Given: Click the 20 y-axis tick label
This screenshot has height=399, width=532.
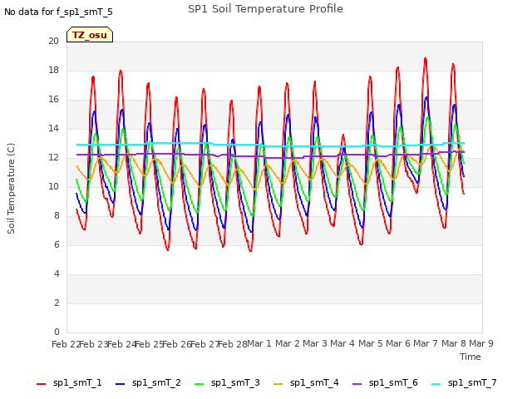Looking at the screenshot, I should (53, 41).
